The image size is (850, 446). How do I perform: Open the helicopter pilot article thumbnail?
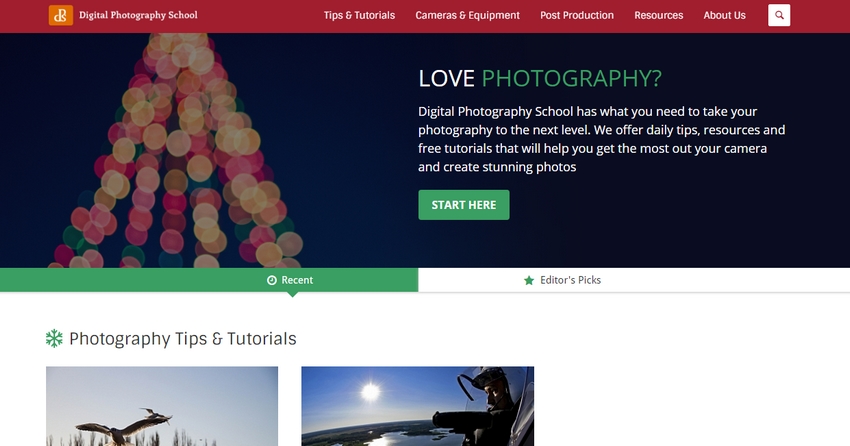pyautogui.click(x=417, y=406)
